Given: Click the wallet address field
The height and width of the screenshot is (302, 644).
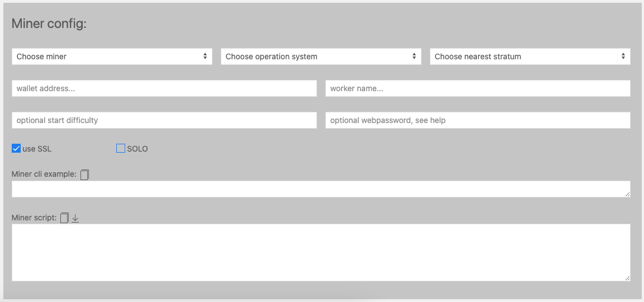Looking at the screenshot, I should (x=164, y=88).
